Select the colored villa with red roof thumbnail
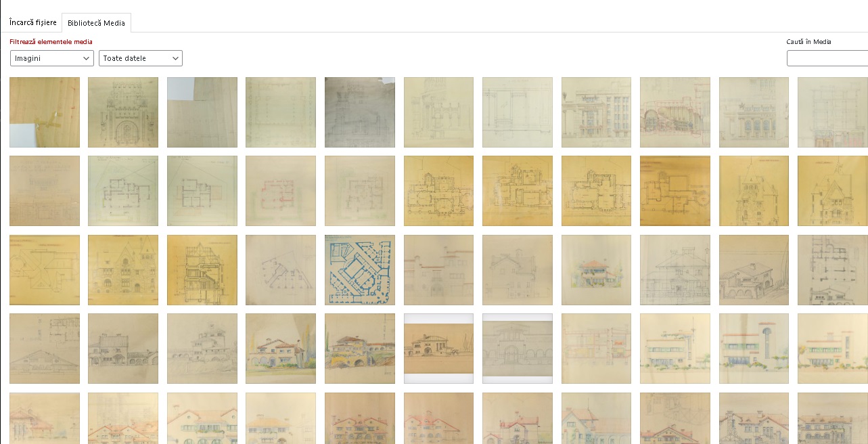Image resolution: width=868 pixels, height=444 pixels. [597, 270]
